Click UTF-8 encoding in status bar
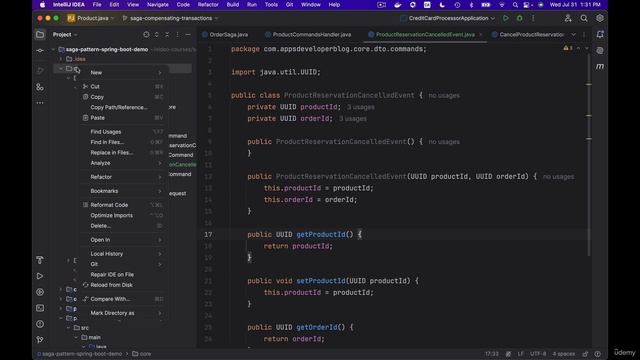Screen dimensions: 640x360 538,354
